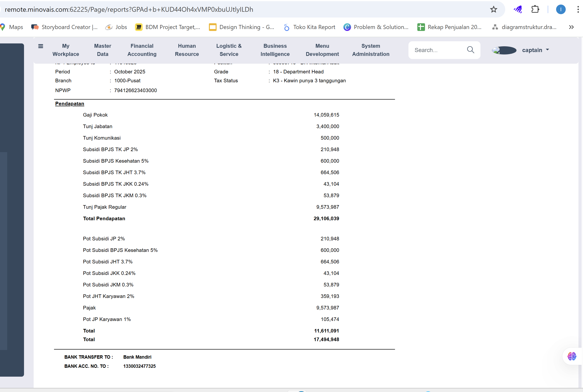Image resolution: width=583 pixels, height=392 pixels.
Task: Bookmark page with star icon
Action: coord(493,10)
